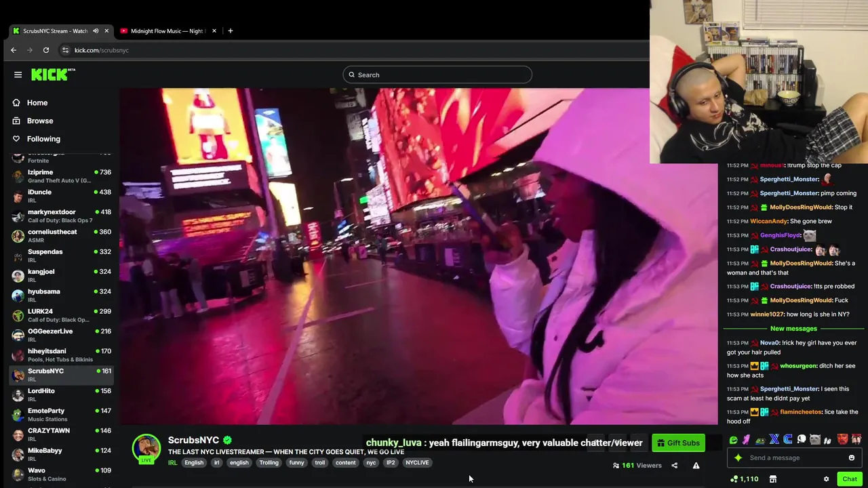Insert the Pepe frog emote
Viewport: 868px width, 488px height.
click(760, 440)
